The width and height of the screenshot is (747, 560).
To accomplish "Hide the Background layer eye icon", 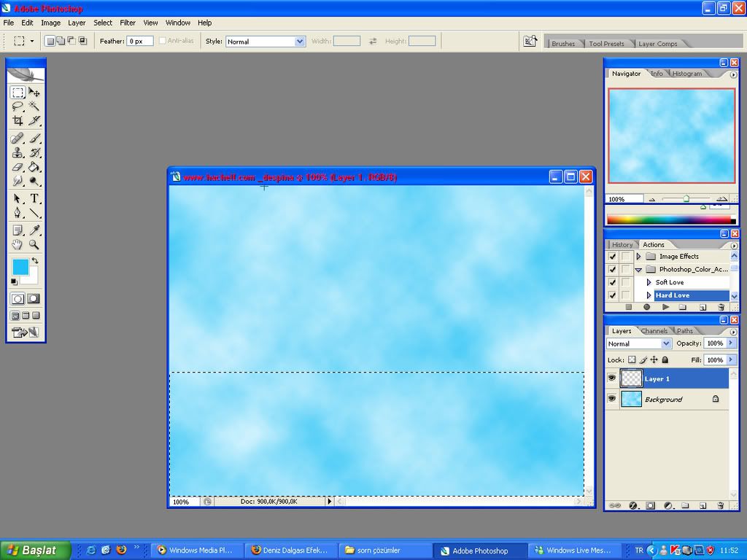I will tap(612, 399).
